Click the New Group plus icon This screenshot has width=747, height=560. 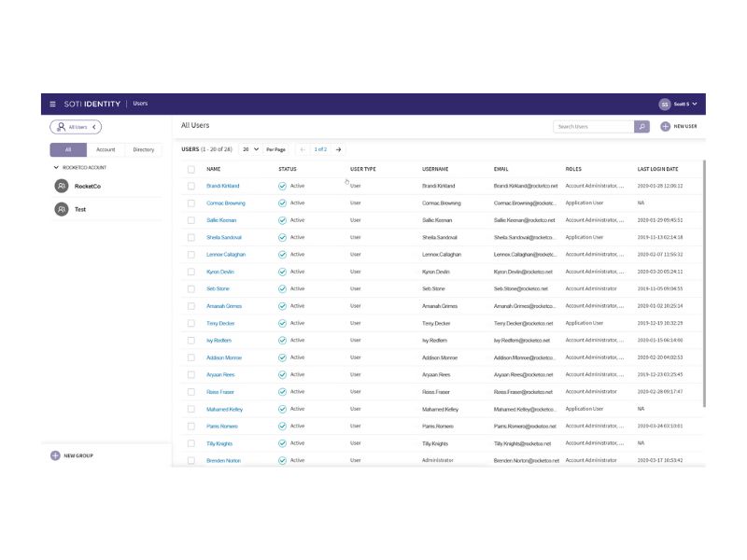[x=55, y=455]
